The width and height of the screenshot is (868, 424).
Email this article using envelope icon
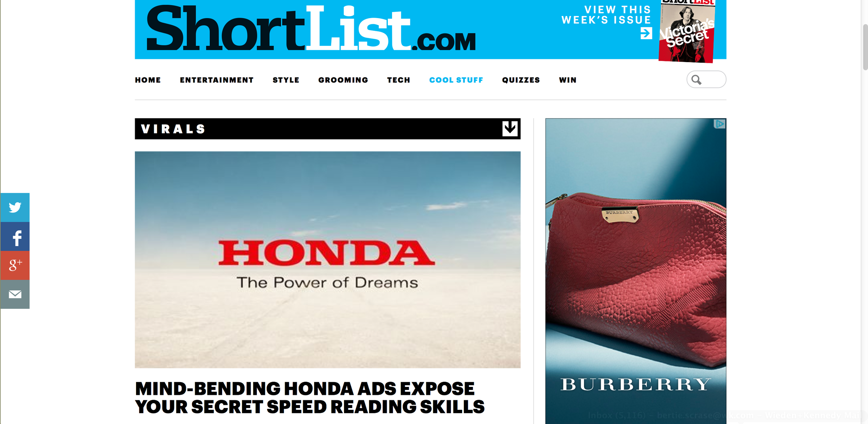(x=15, y=294)
